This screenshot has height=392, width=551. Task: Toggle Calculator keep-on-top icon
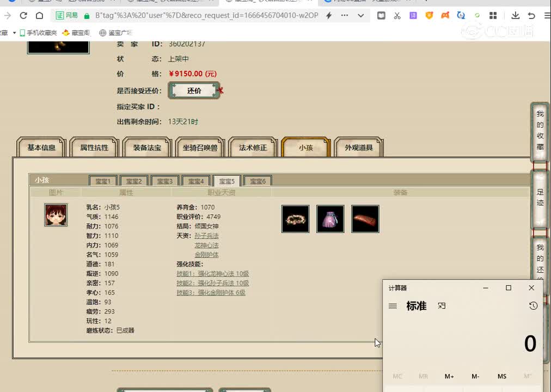point(442,306)
